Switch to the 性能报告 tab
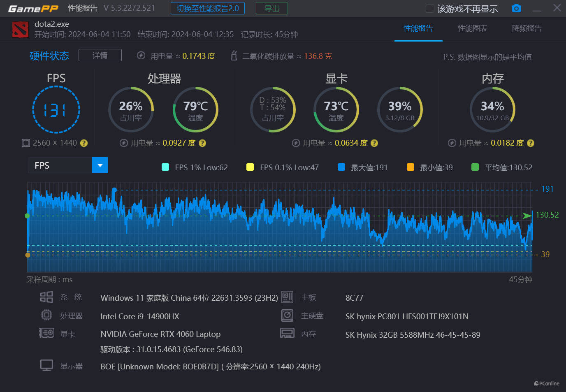The width and height of the screenshot is (566, 392). [418, 28]
